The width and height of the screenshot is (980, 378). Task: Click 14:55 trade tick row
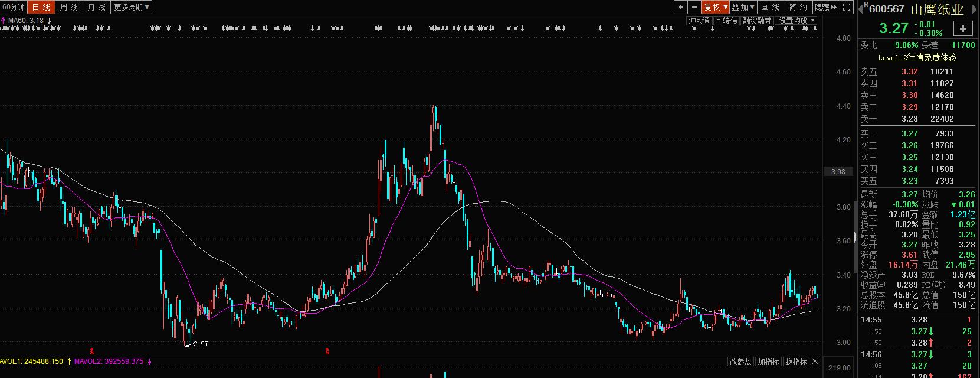tap(918, 320)
